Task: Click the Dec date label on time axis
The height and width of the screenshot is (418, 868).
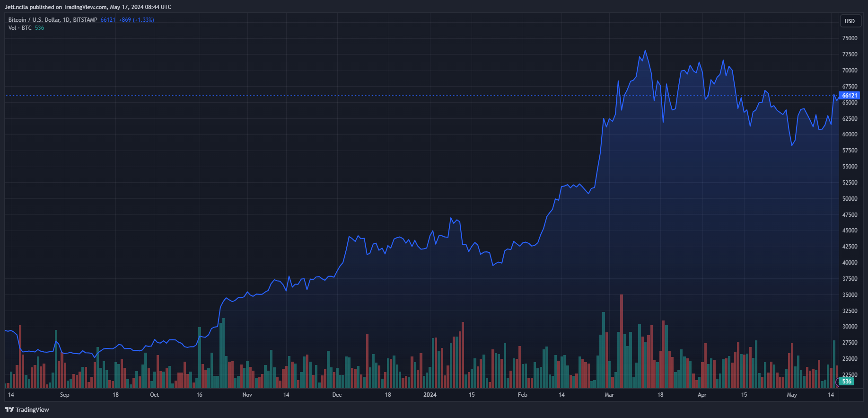Action: click(337, 395)
